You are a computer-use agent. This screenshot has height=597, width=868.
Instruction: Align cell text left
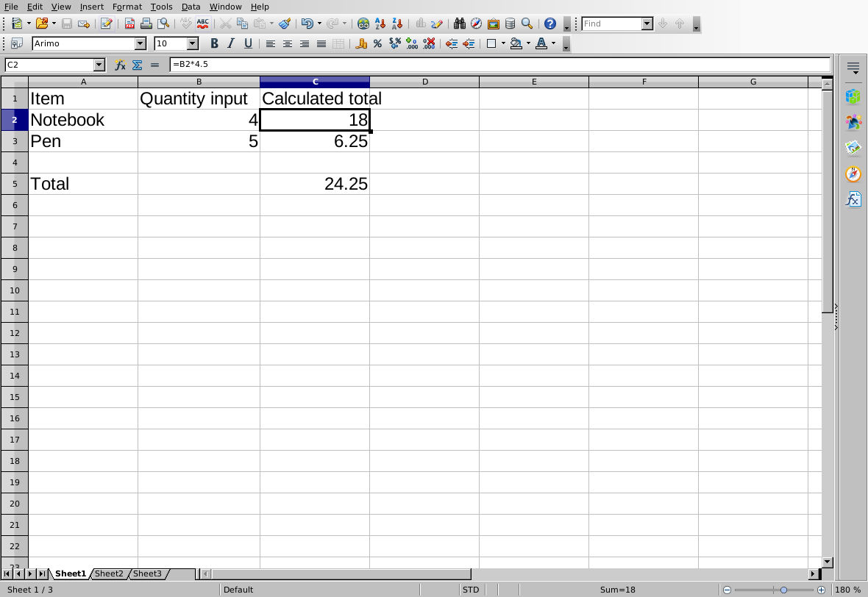270,43
